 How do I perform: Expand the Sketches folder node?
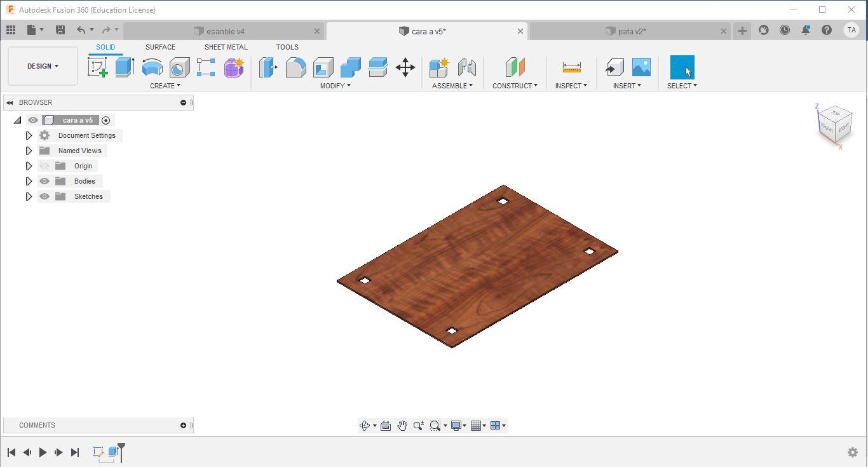pos(29,196)
